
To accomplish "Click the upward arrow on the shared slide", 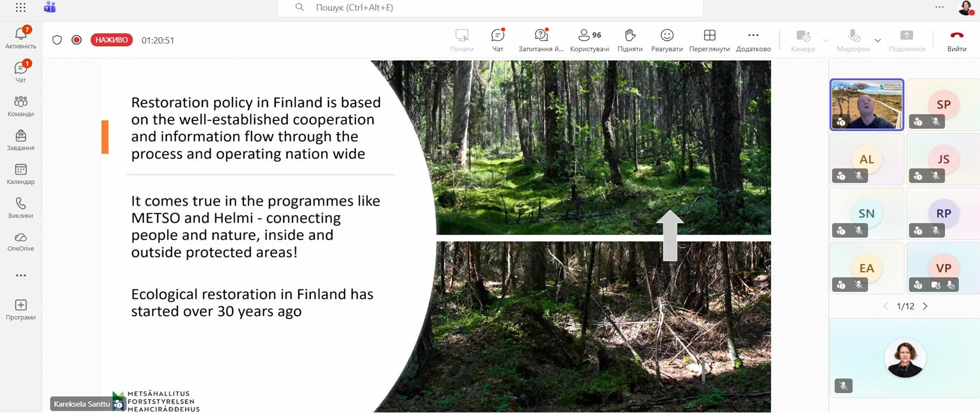I will (670, 236).
